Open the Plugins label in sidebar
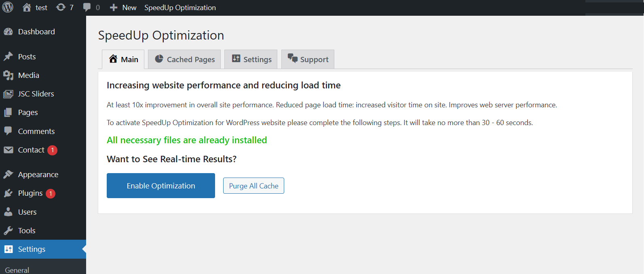644x274 pixels. pyautogui.click(x=30, y=193)
